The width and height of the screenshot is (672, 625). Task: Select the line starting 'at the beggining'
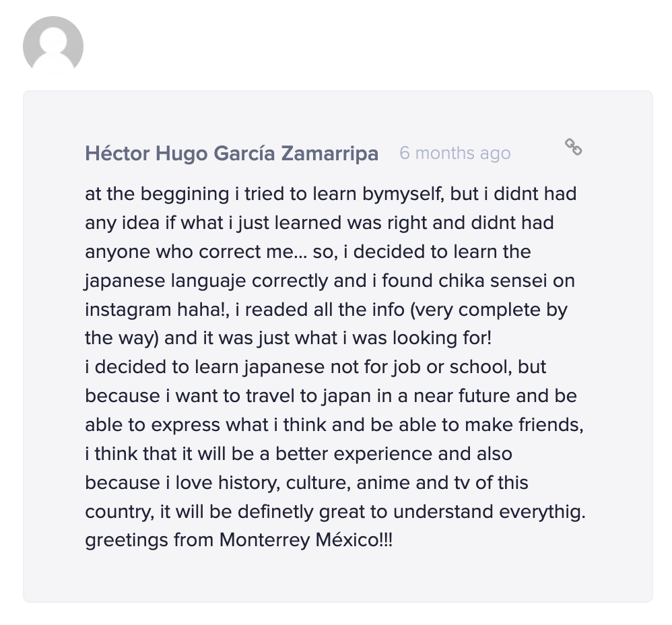pos(331,194)
